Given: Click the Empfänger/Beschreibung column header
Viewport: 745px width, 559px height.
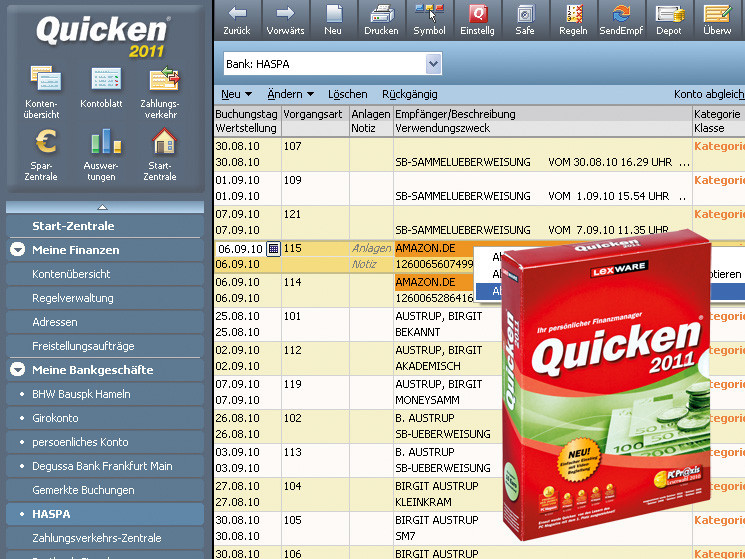Looking at the screenshot, I should pyautogui.click(x=455, y=114).
